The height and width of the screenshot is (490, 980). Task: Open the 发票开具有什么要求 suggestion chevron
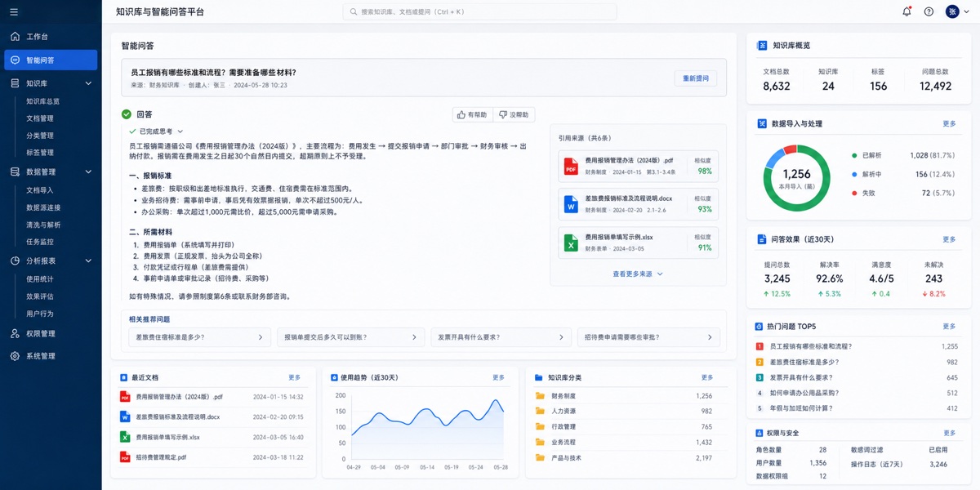tap(561, 337)
